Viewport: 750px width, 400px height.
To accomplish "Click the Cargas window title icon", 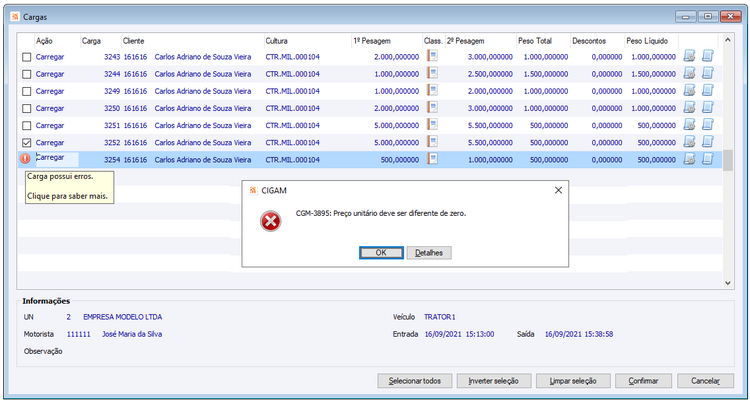I will (15, 17).
